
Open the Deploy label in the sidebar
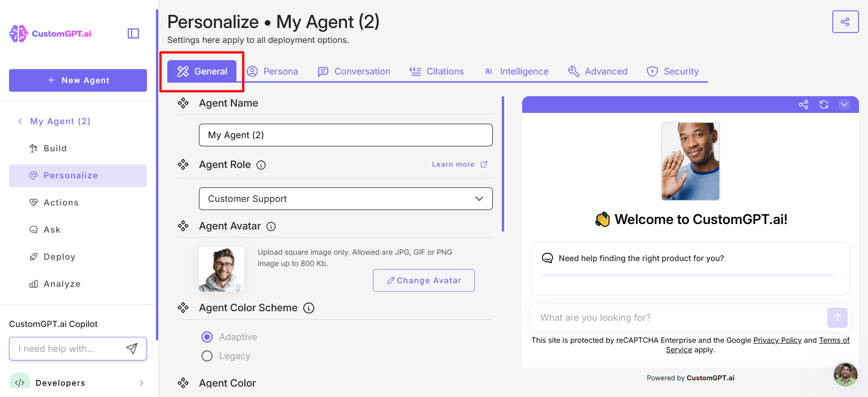[59, 257]
